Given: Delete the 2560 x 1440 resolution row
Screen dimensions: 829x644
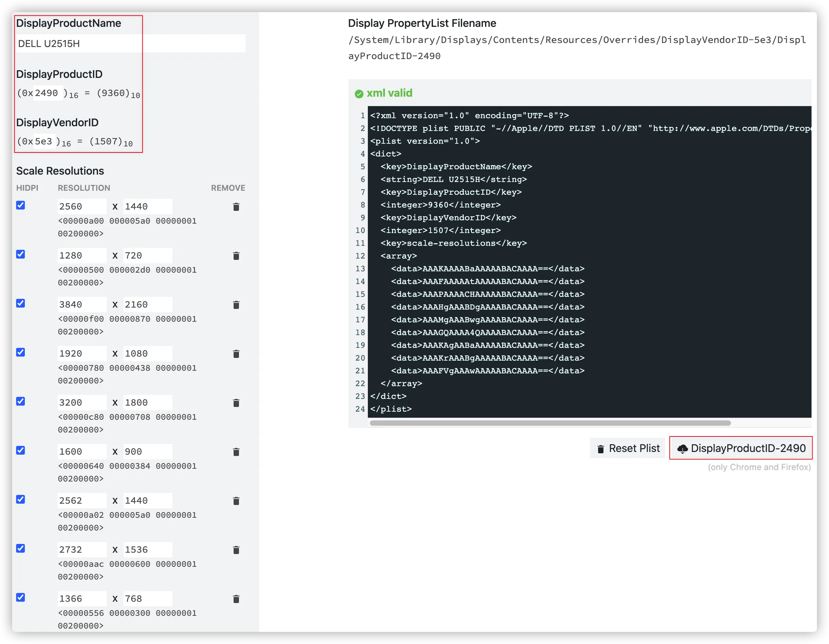Looking at the screenshot, I should tap(236, 206).
